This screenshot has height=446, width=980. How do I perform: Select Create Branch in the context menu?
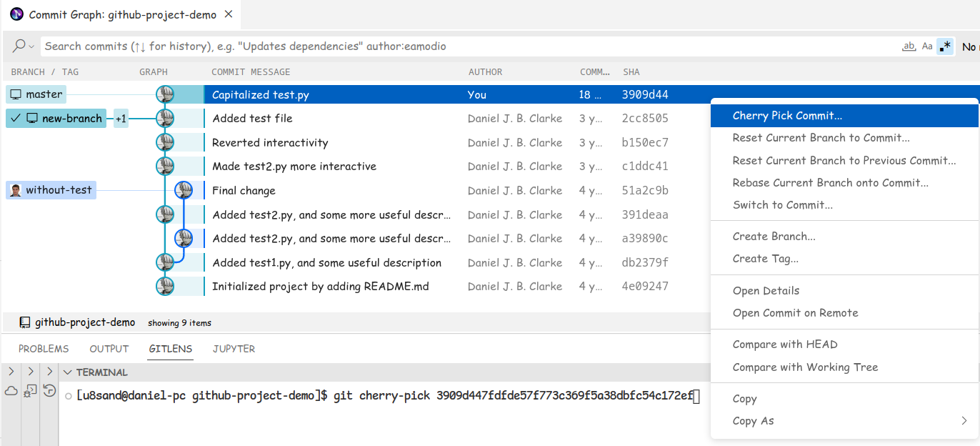tap(774, 237)
